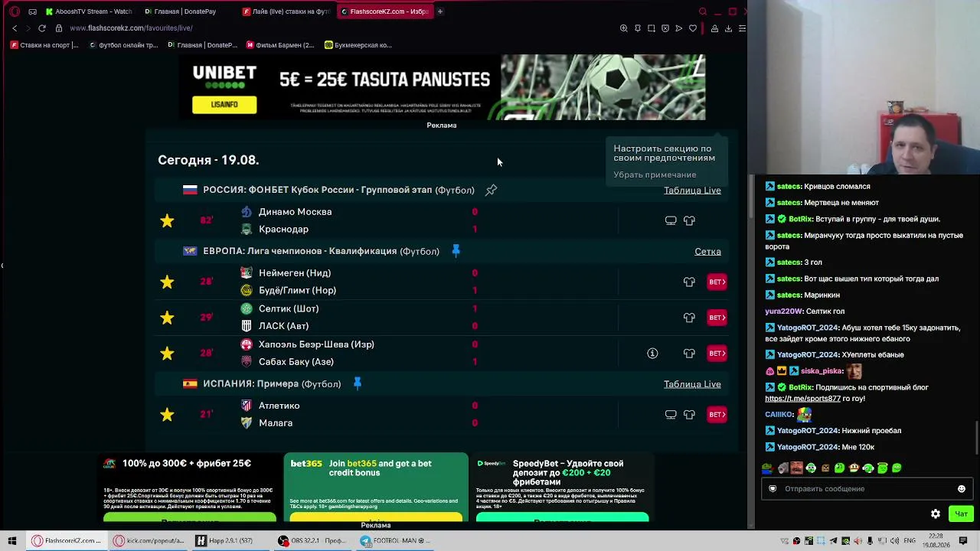The width and height of the screenshot is (980, 551).
Task: Open chat settings gear
Action: click(936, 514)
